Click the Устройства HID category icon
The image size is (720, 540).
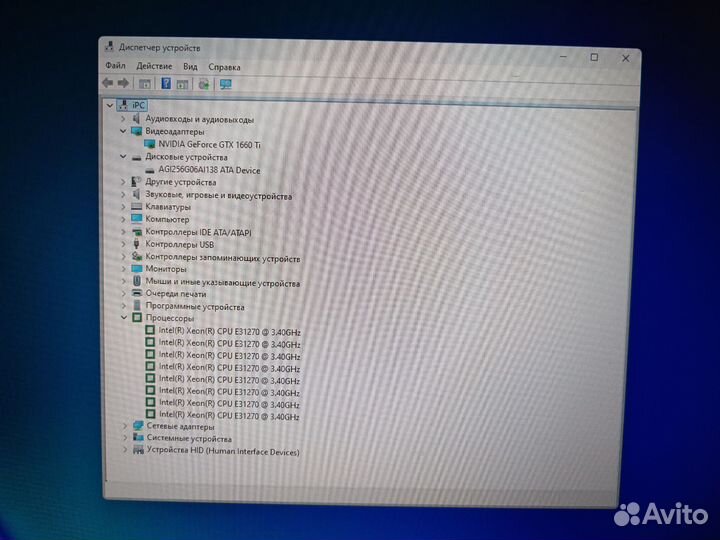click(x=138, y=450)
